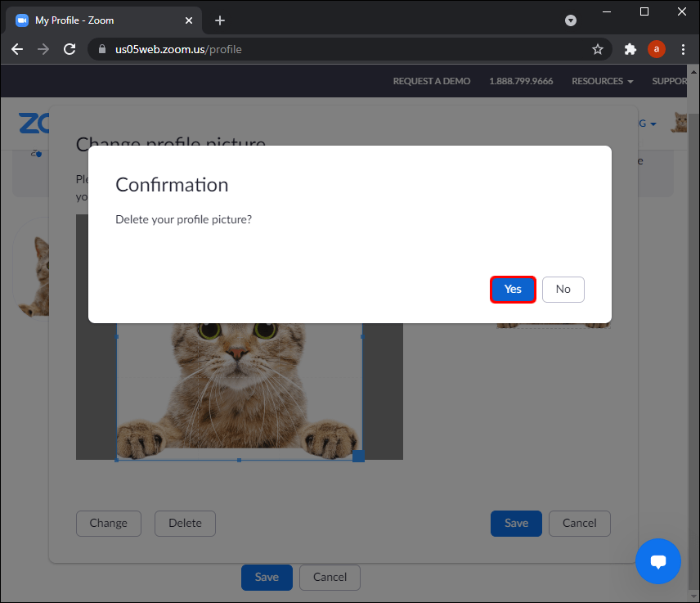Click the Change picture button
The width and height of the screenshot is (700, 603).
(109, 524)
